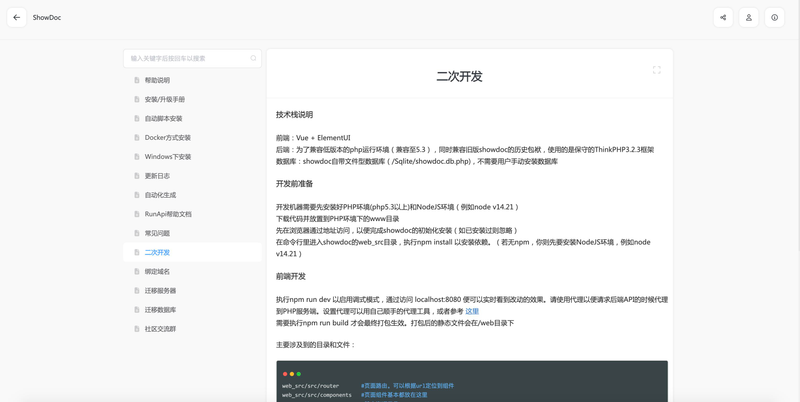The width and height of the screenshot is (800, 402).
Task: Go back with the arrow button
Action: point(17,17)
